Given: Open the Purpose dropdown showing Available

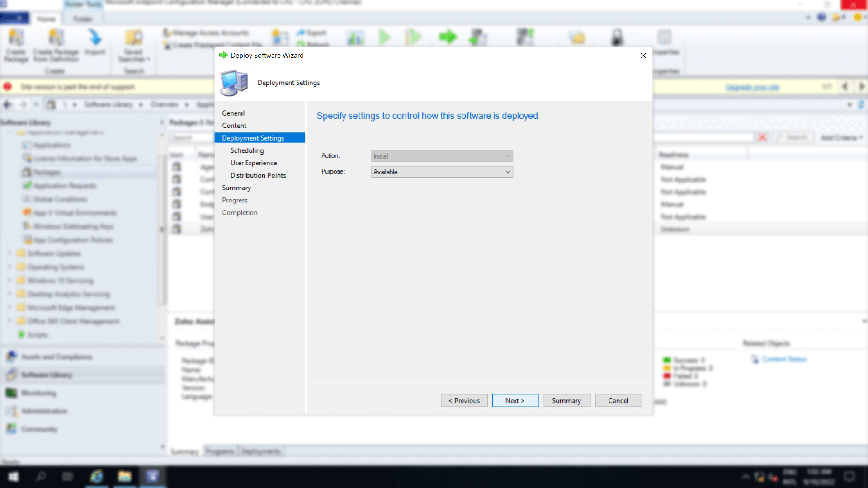Looking at the screenshot, I should click(442, 172).
